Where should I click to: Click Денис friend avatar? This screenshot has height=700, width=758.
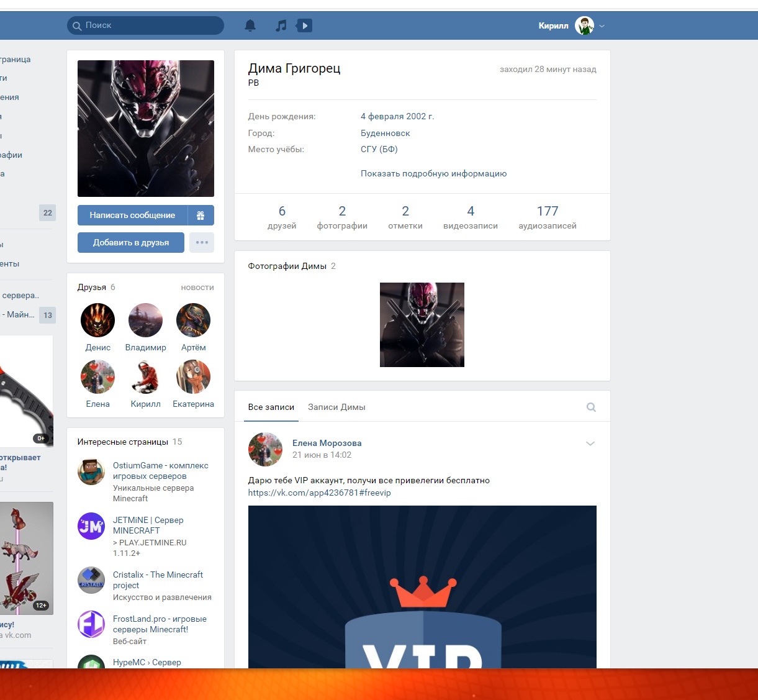pyautogui.click(x=97, y=320)
